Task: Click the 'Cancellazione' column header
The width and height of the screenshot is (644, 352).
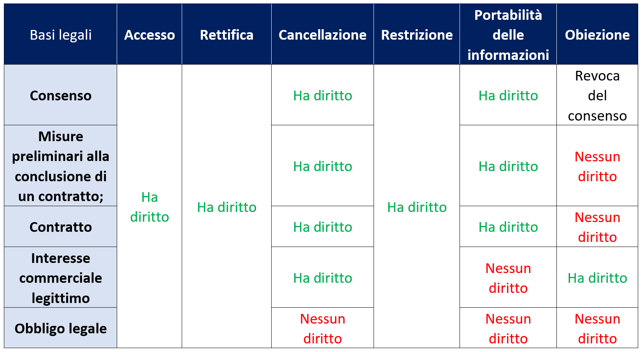Action: pos(323,34)
